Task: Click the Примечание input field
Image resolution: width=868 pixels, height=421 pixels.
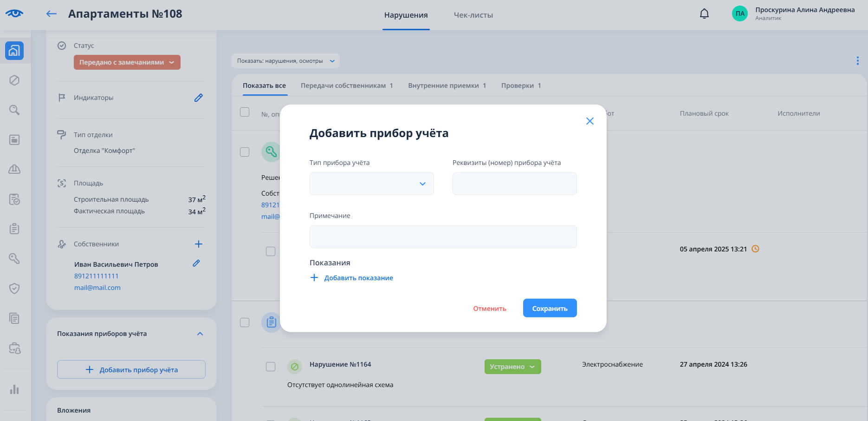Action: pos(443,237)
